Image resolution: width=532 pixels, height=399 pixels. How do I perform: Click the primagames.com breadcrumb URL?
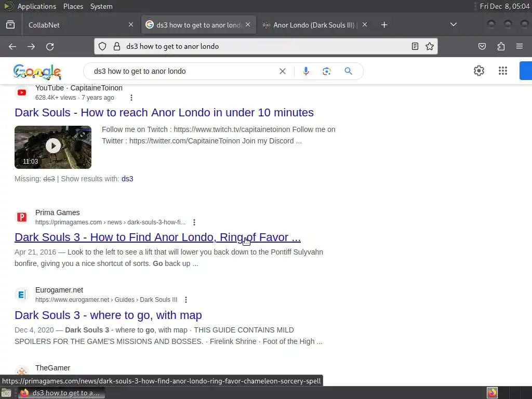pyautogui.click(x=110, y=222)
